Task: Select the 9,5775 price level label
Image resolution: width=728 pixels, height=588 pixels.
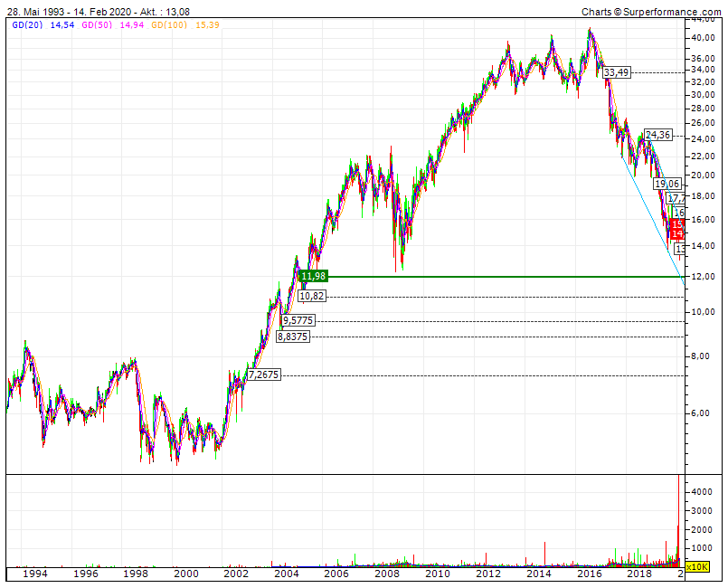Action: click(x=298, y=320)
